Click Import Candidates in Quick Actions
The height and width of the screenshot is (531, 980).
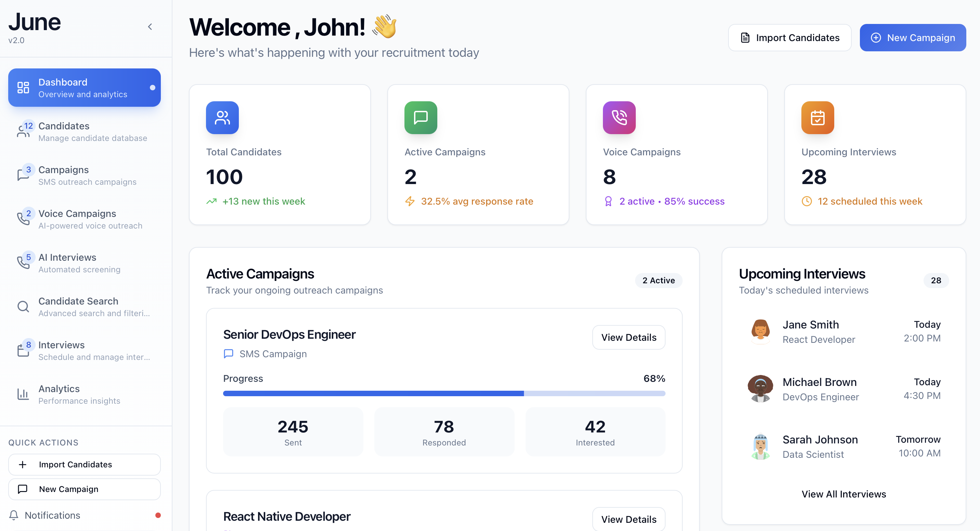coord(85,464)
